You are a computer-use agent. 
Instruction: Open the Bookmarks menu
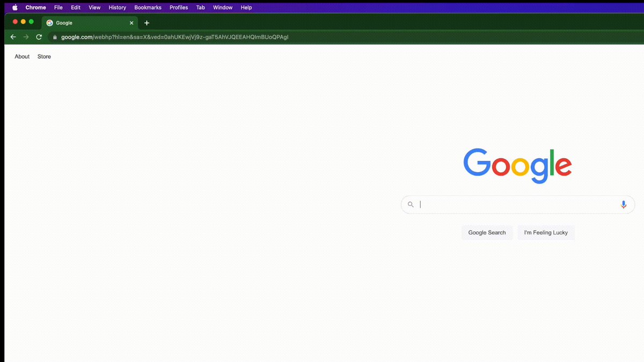pos(148,8)
